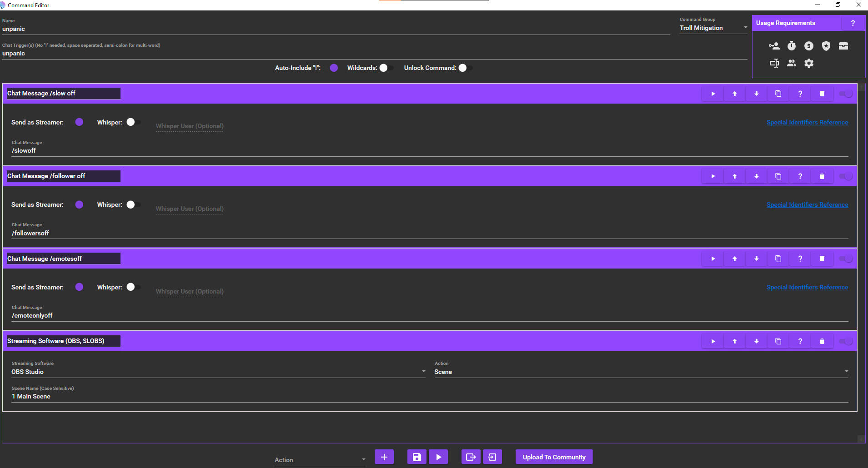Delete the Chat Message /slow off action
868x468 pixels.
[x=822, y=94]
